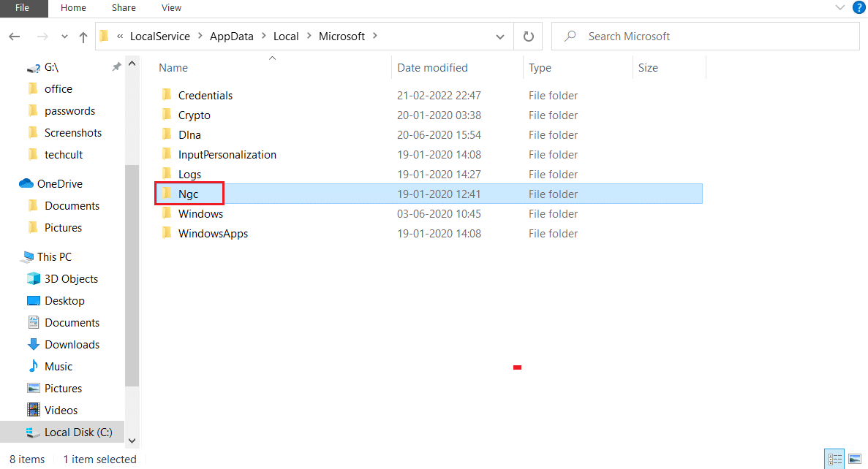Image resolution: width=868 pixels, height=469 pixels.
Task: Refresh the folder view
Action: point(529,37)
